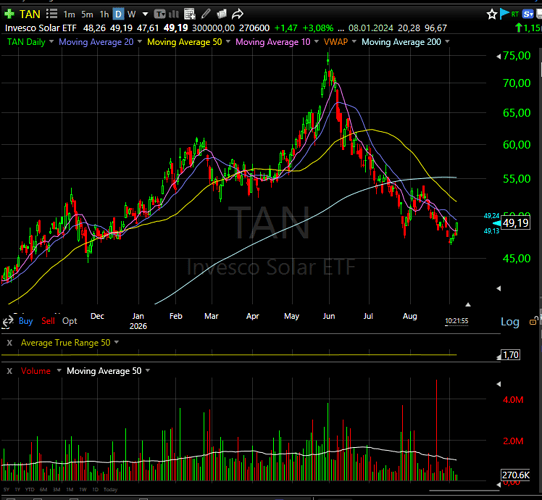This screenshot has width=542, height=500.
Task: Open Average True Range 50 dropdown
Action: 116,342
